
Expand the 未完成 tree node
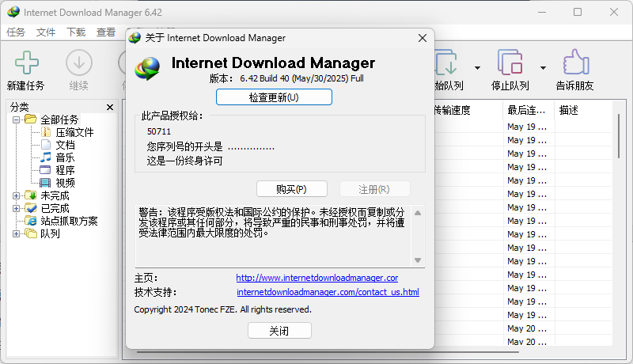pos(16,195)
